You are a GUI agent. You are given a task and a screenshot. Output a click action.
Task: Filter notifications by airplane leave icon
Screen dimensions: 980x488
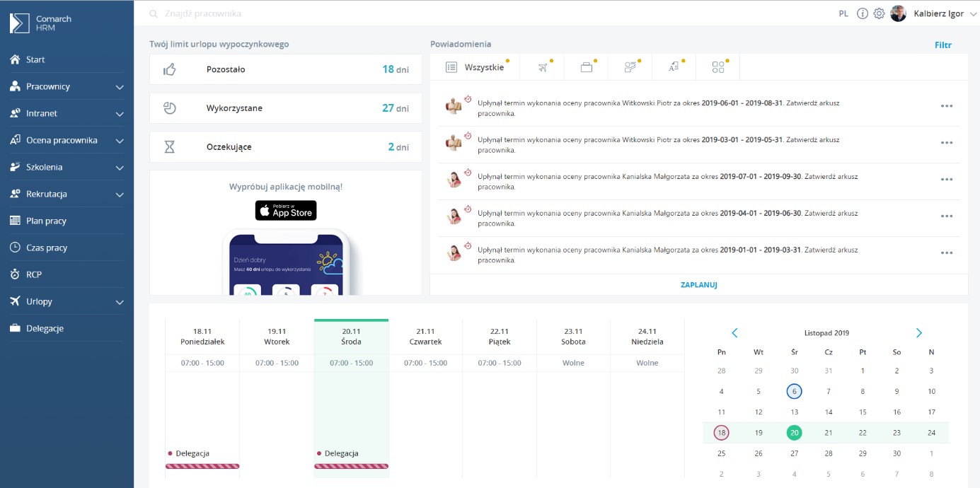pos(543,67)
